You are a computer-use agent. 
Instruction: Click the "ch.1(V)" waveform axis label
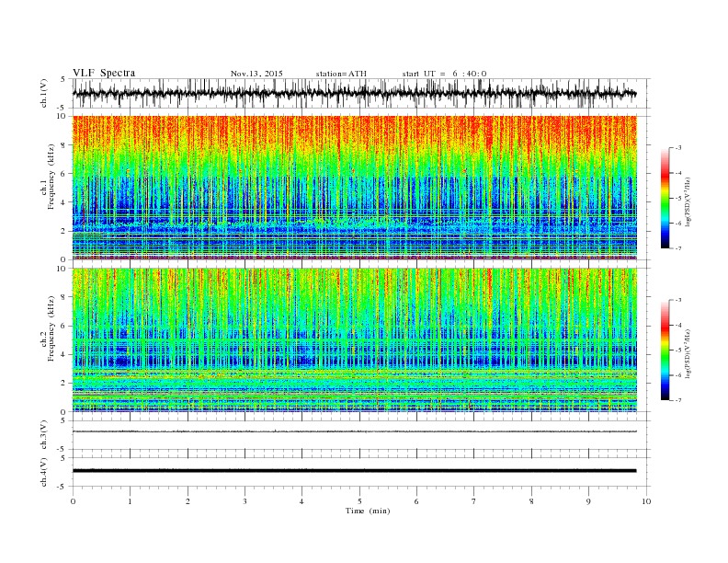point(44,93)
